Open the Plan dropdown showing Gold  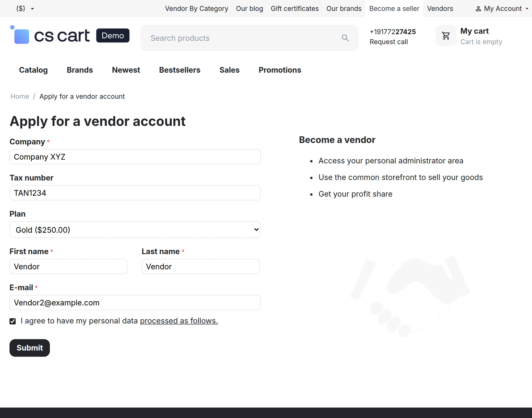135,230
